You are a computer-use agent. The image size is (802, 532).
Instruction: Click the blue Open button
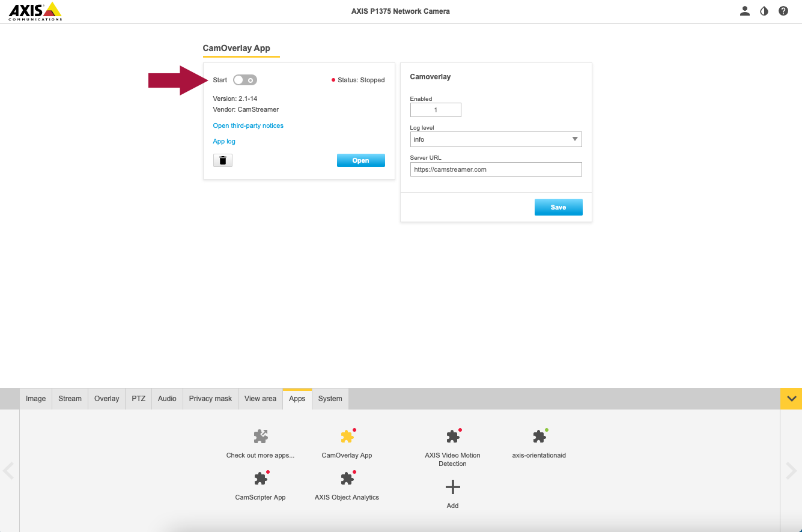pyautogui.click(x=361, y=160)
